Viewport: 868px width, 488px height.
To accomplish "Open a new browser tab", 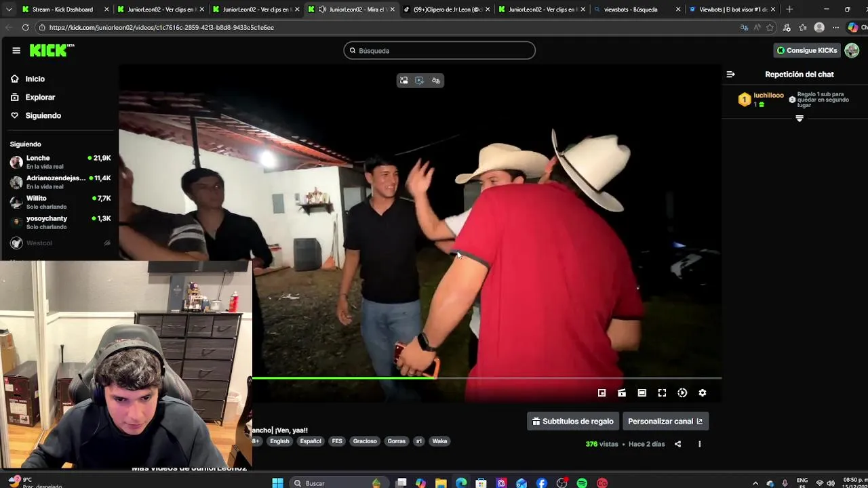I will pyautogui.click(x=789, y=9).
